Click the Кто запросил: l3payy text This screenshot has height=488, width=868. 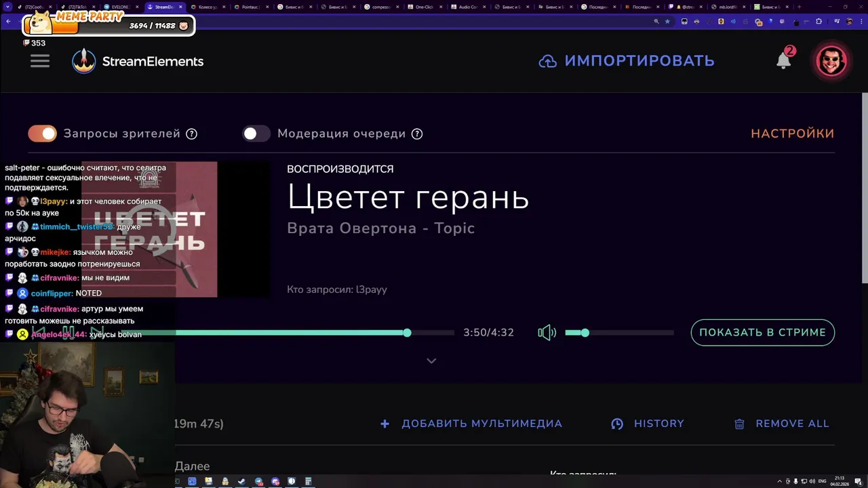(337, 289)
